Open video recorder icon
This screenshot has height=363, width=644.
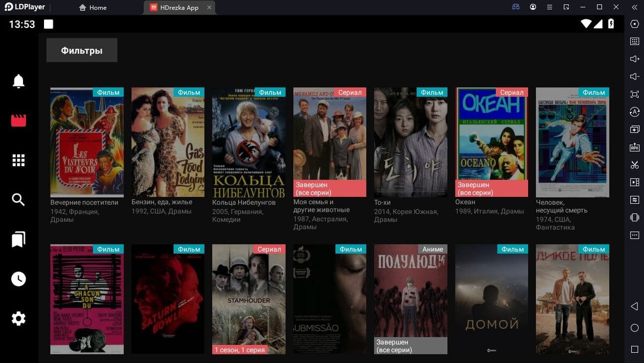(634, 182)
